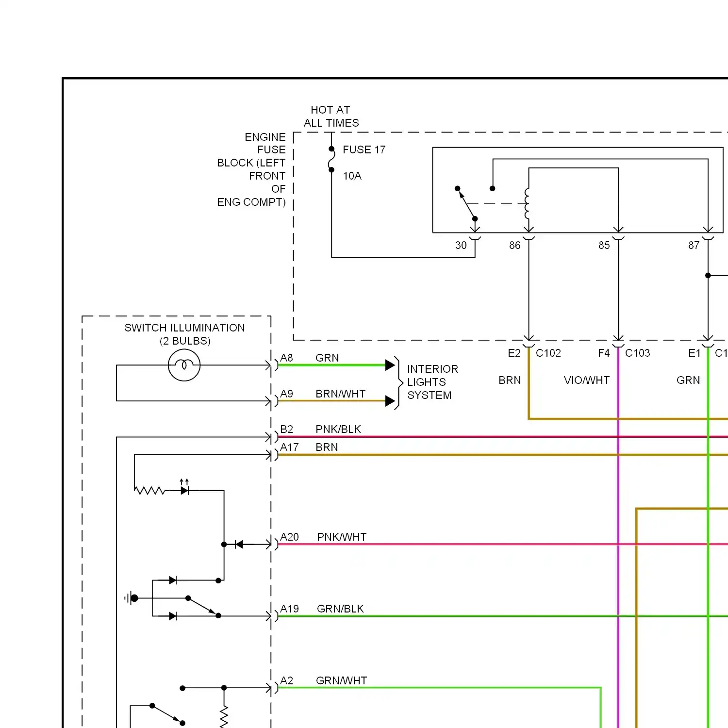
Task: Click the arrowhead on the A8 green wire
Action: 390,365
